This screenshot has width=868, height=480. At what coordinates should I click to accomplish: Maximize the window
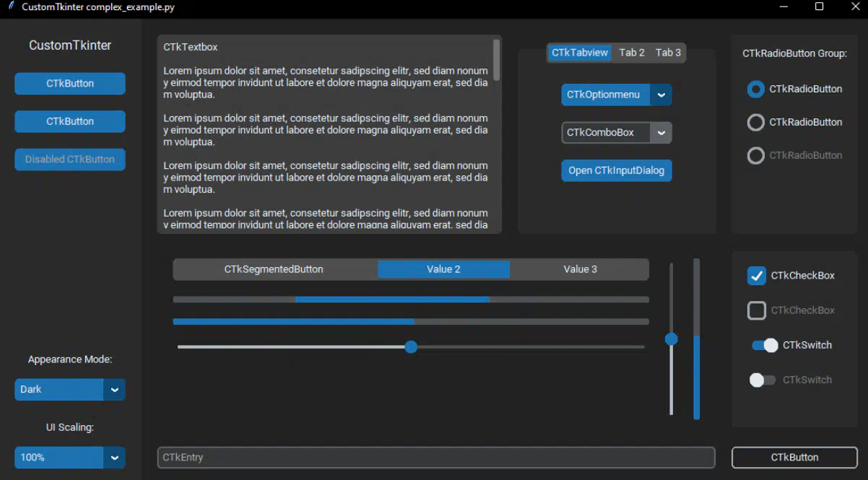tap(819, 7)
